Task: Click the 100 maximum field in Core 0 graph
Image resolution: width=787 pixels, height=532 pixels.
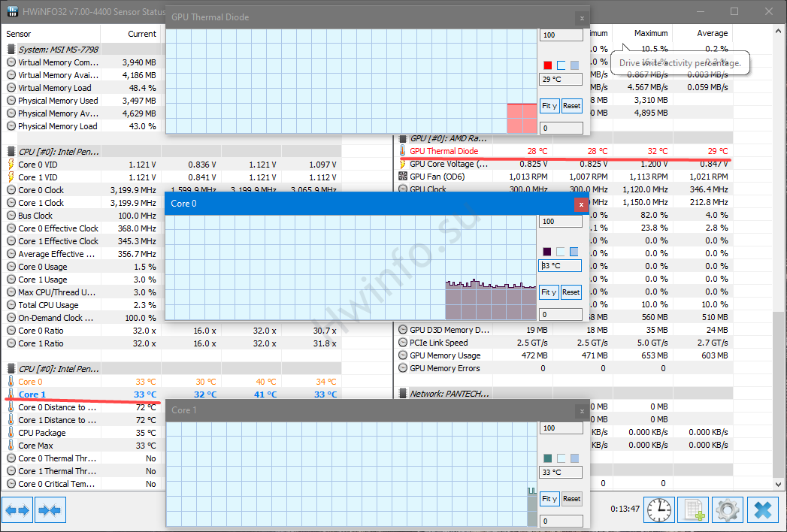Action: pyautogui.click(x=560, y=222)
